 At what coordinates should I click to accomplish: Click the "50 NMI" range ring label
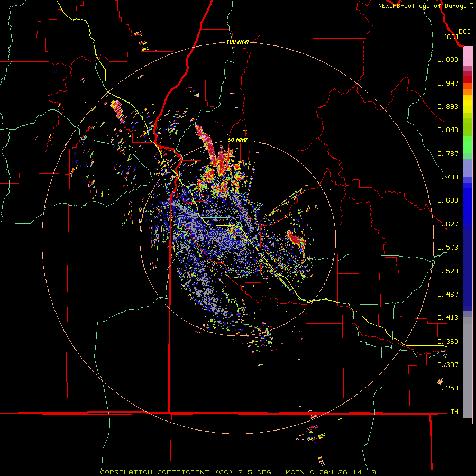click(x=237, y=140)
